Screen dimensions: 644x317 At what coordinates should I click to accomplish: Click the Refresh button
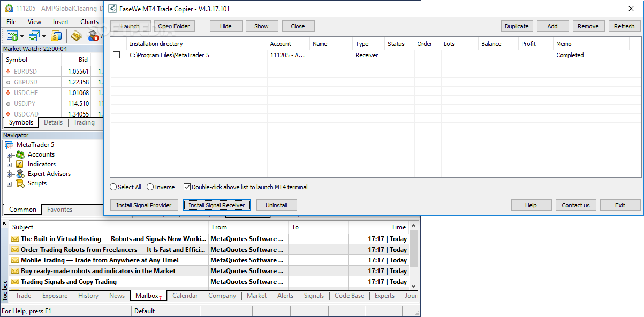pyautogui.click(x=624, y=26)
